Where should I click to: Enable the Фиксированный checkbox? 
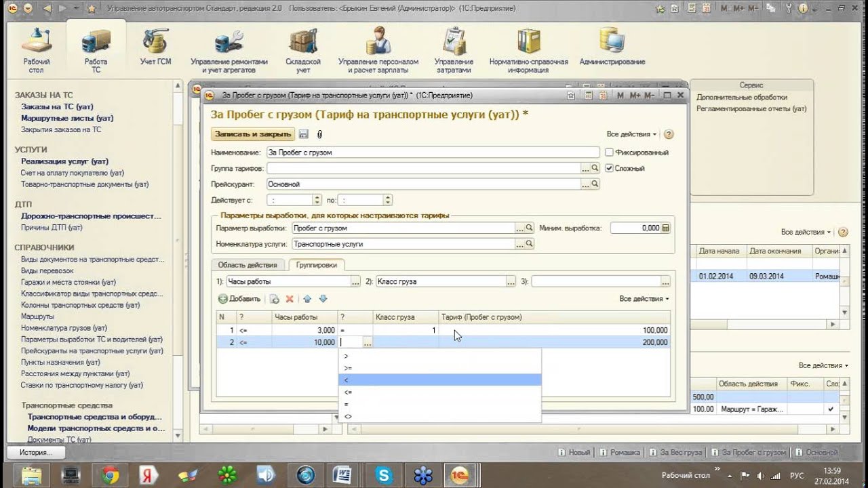click(x=609, y=152)
